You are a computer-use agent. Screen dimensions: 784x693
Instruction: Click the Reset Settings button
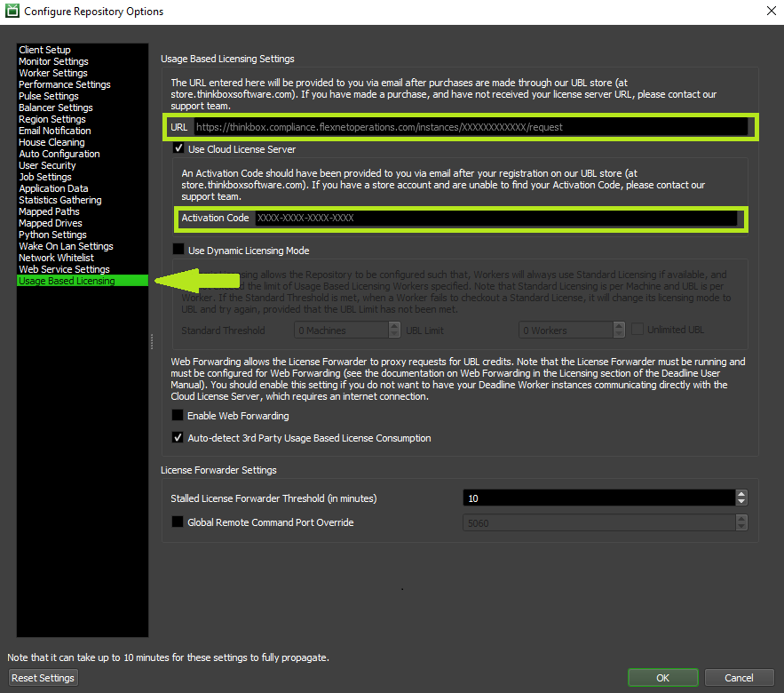(x=43, y=678)
